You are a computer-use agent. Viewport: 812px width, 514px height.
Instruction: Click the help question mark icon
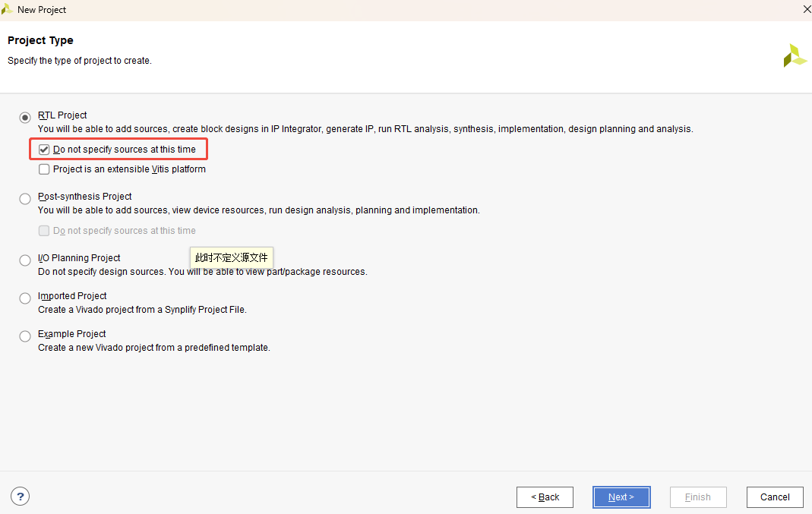[21, 497]
